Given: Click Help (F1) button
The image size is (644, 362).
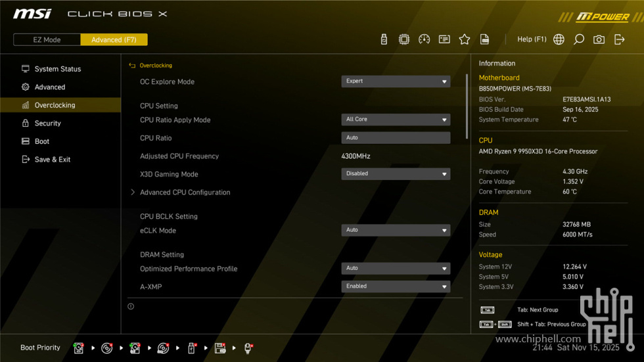Looking at the screenshot, I should (x=531, y=39).
